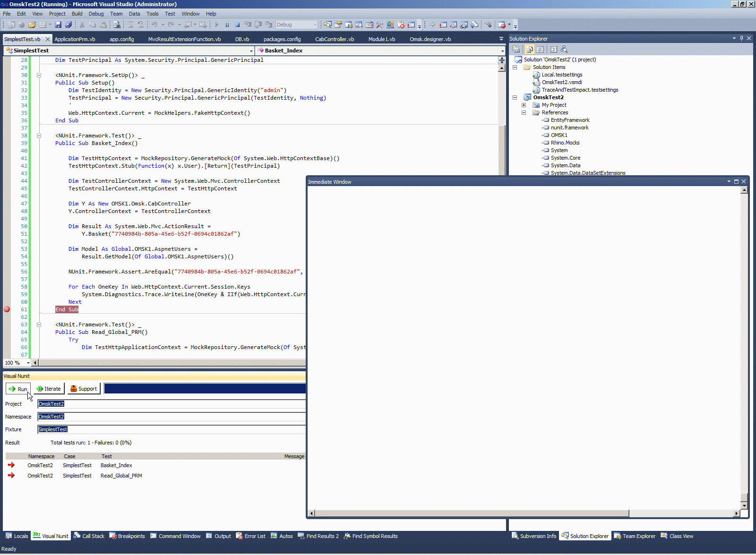The width and height of the screenshot is (756, 555).
Task: Open the Debug configuration dropdown
Action: click(x=315, y=25)
